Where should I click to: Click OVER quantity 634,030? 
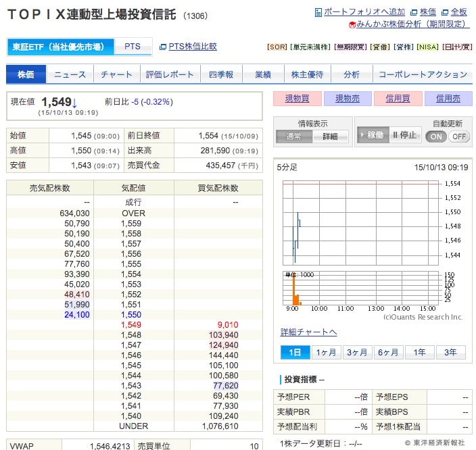(x=74, y=214)
